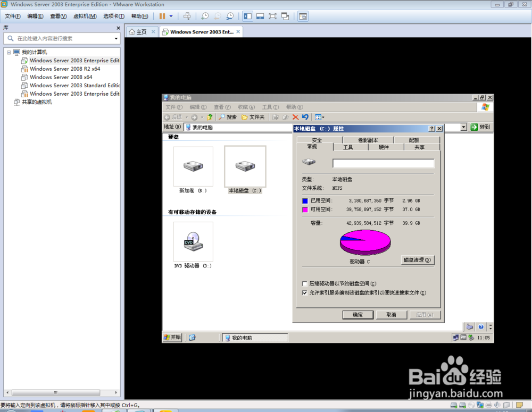
Task: Click the quick launch Internet Explorer icon
Action: tap(192, 338)
